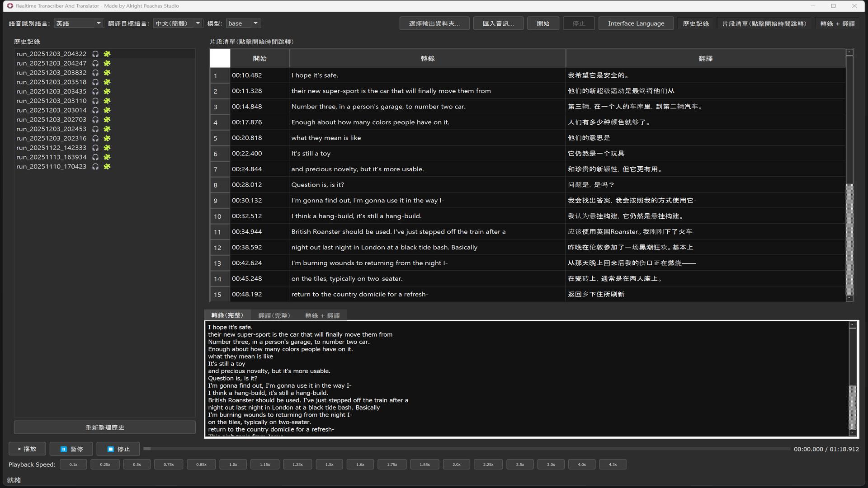868x488 pixels.
Task: Switch to the 轉錄 + 翻譯 tab
Action: (322, 315)
